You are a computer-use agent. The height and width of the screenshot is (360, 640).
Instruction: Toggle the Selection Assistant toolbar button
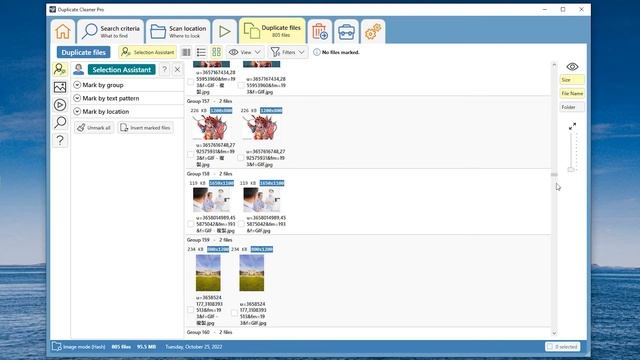[x=148, y=52]
